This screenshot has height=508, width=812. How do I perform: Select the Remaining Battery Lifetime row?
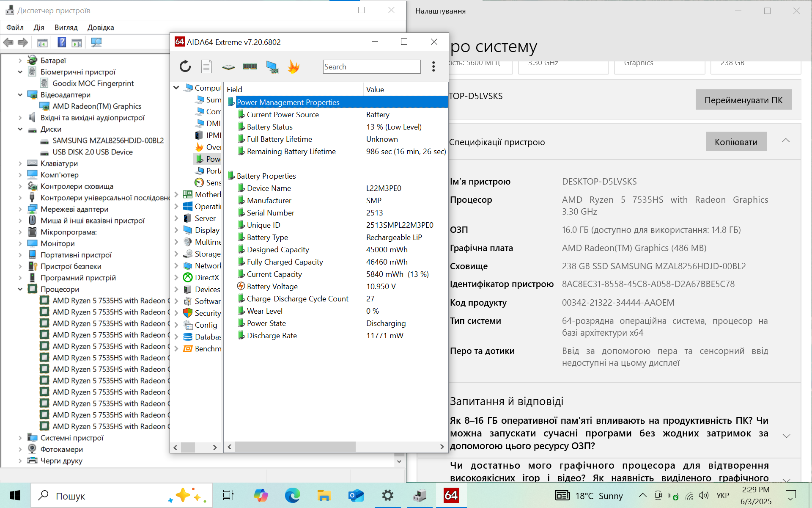tap(337, 151)
